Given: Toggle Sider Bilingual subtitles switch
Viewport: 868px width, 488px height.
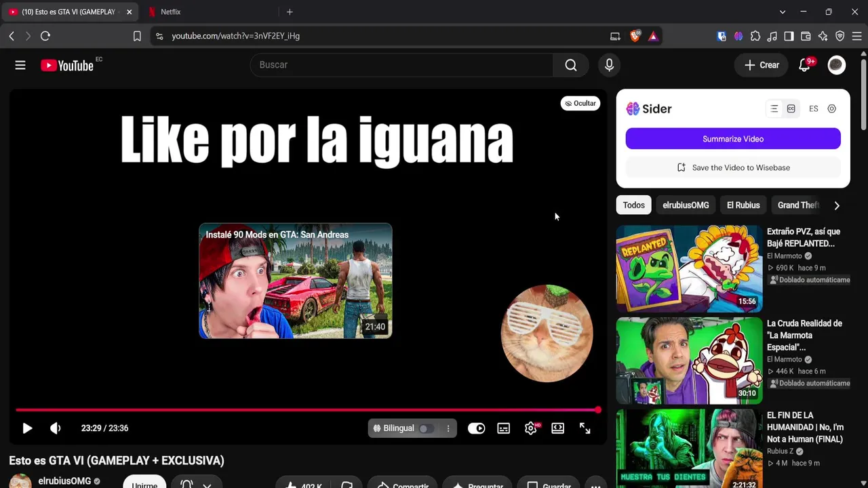Looking at the screenshot, I should (425, 428).
